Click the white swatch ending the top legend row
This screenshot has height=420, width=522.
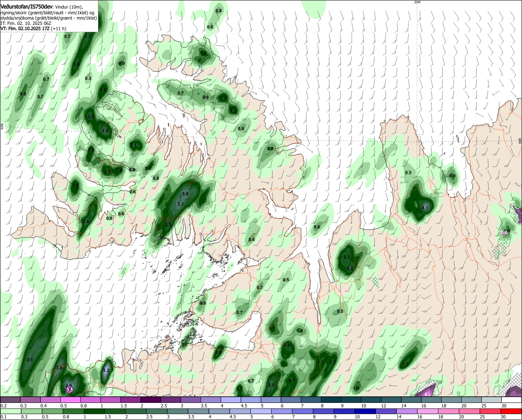pos(511,400)
